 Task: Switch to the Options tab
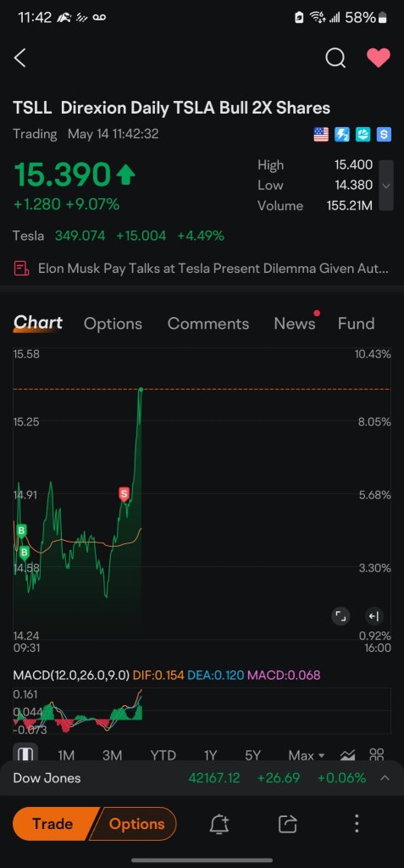113,324
